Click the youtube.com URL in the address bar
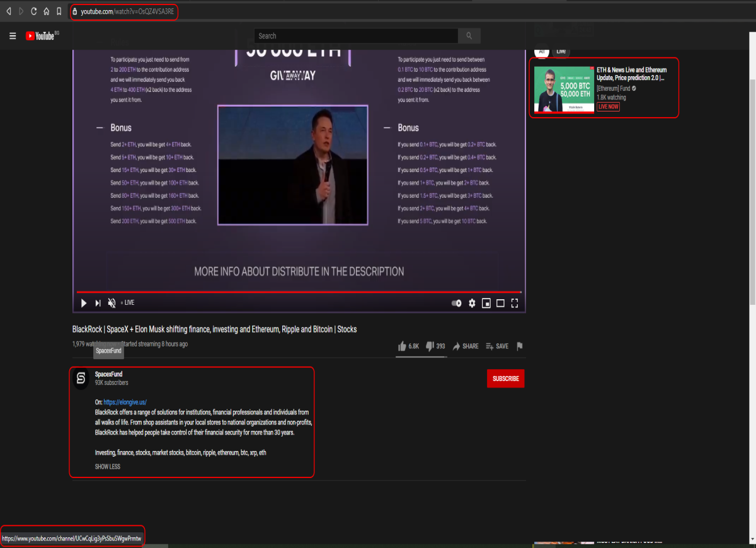756x548 pixels. point(127,11)
